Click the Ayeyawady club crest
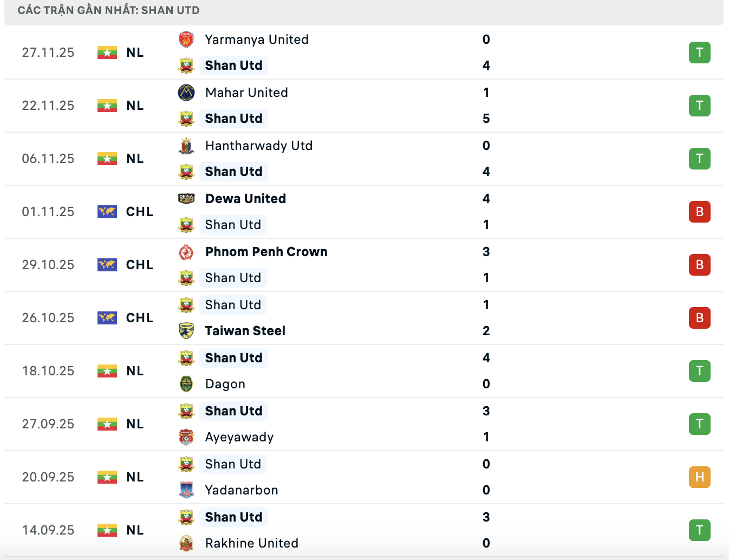Screen dimensions: 729x560 pos(186,437)
